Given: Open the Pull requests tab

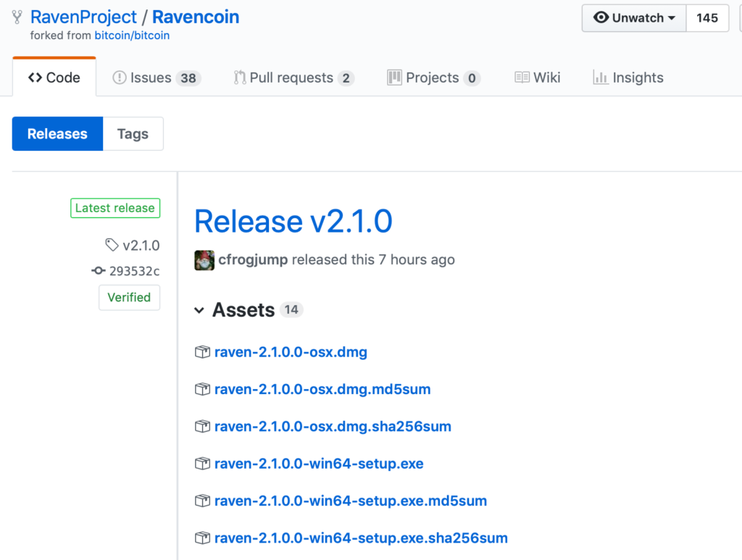Looking at the screenshot, I should click(x=294, y=78).
